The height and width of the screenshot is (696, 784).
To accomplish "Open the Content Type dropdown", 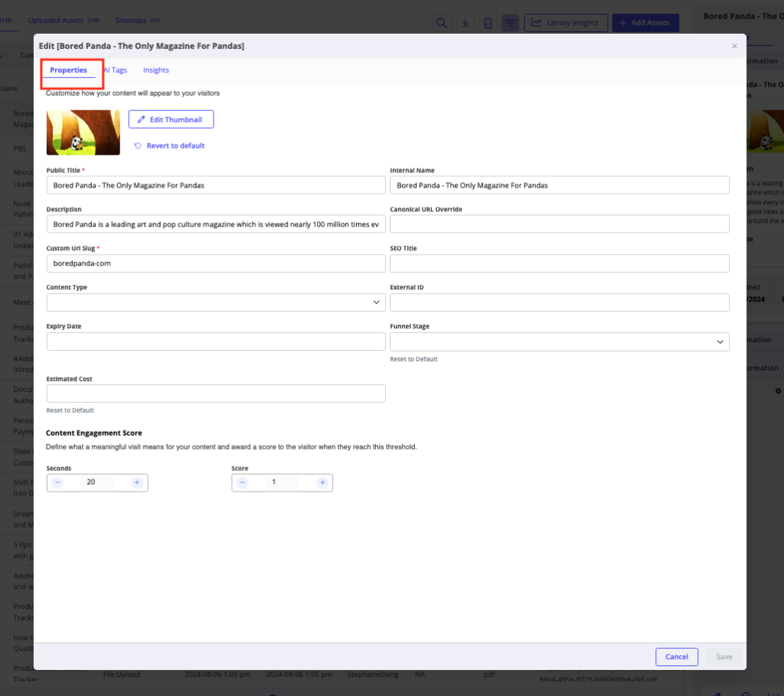I will point(216,302).
